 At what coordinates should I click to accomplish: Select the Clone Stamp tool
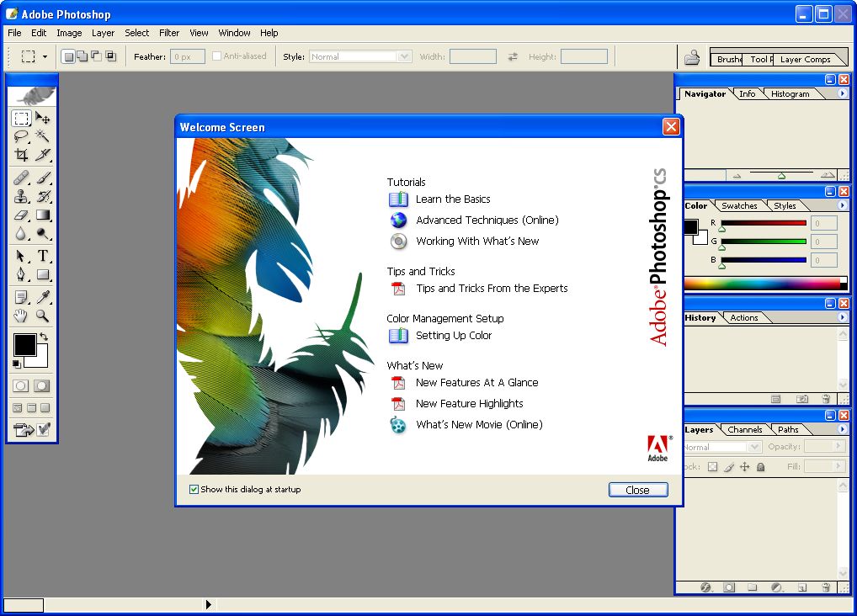tap(22, 196)
